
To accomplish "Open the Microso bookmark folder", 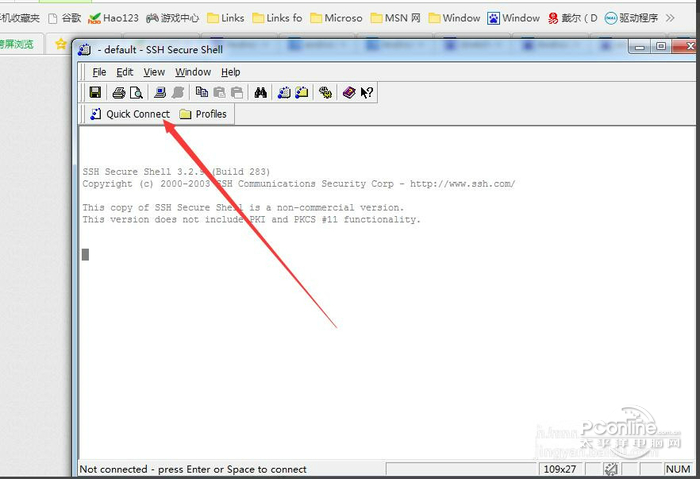I will 336,18.
